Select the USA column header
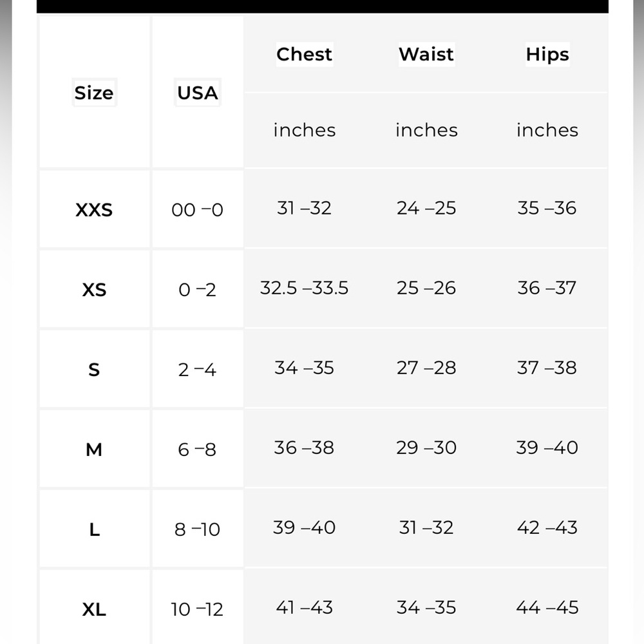644x644 pixels. coord(198,92)
